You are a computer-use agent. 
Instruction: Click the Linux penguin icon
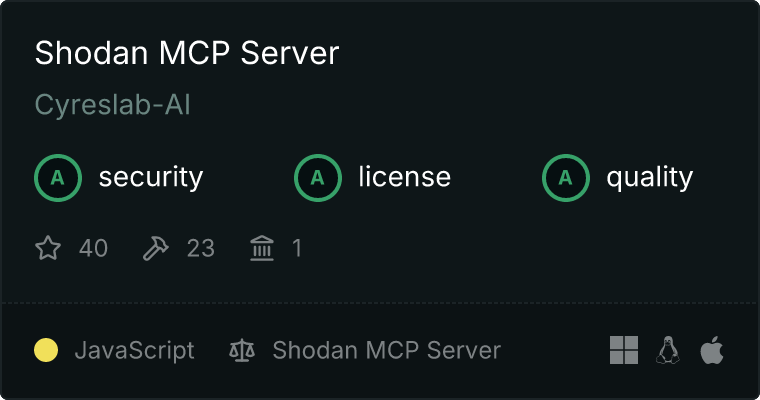click(668, 350)
